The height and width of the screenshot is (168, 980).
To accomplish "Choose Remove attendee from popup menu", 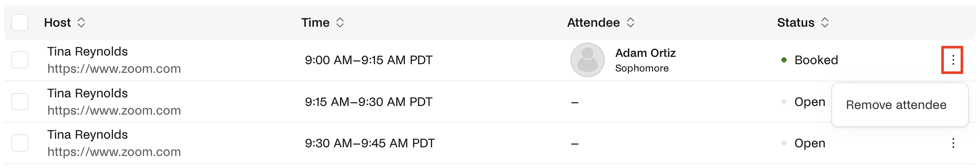I will point(896,105).
